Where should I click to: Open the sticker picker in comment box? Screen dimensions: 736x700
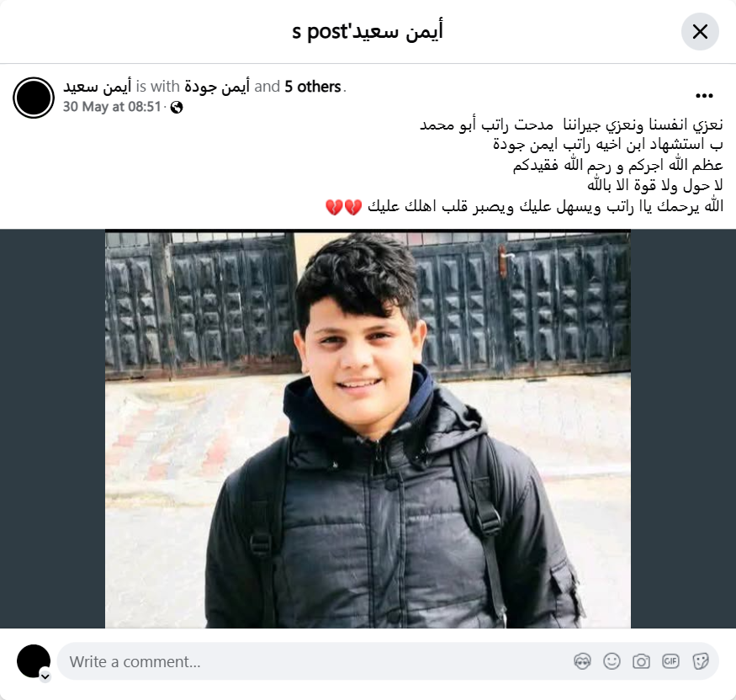coord(700,661)
